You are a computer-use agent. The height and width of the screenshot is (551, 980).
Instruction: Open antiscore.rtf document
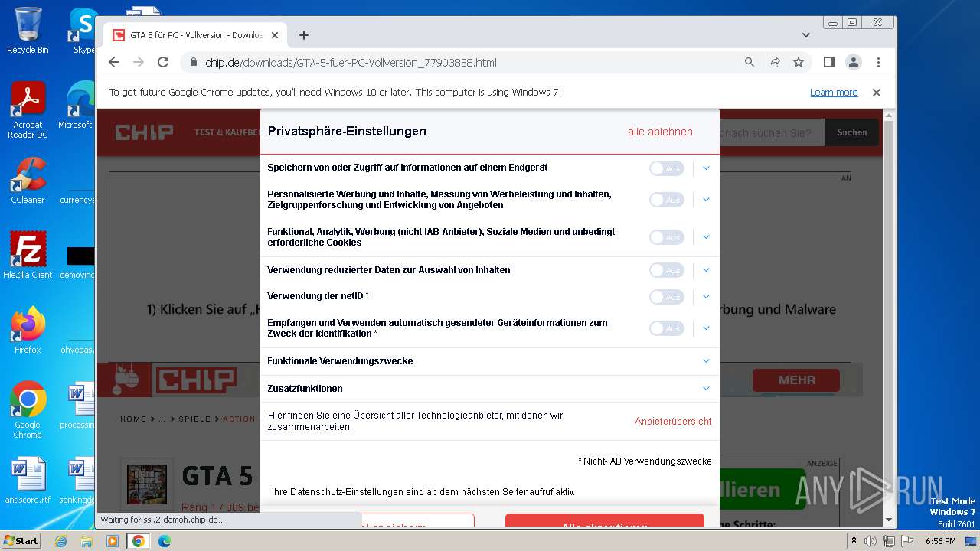(x=28, y=481)
